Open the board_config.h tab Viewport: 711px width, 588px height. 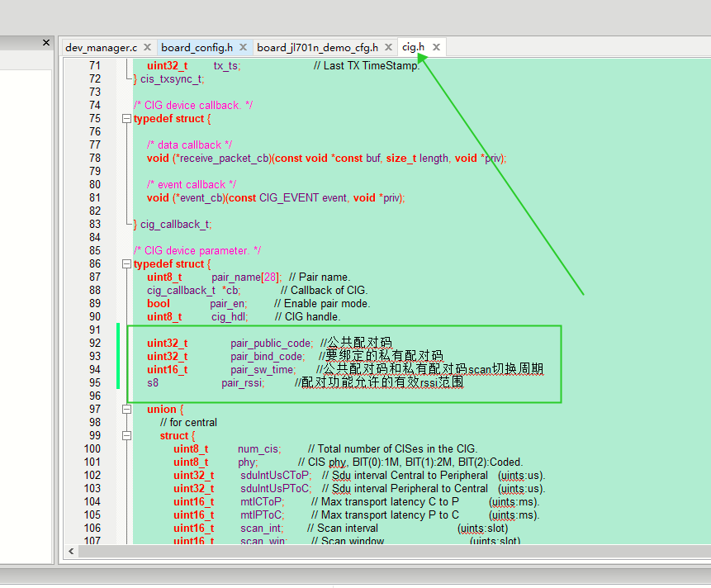(197, 48)
